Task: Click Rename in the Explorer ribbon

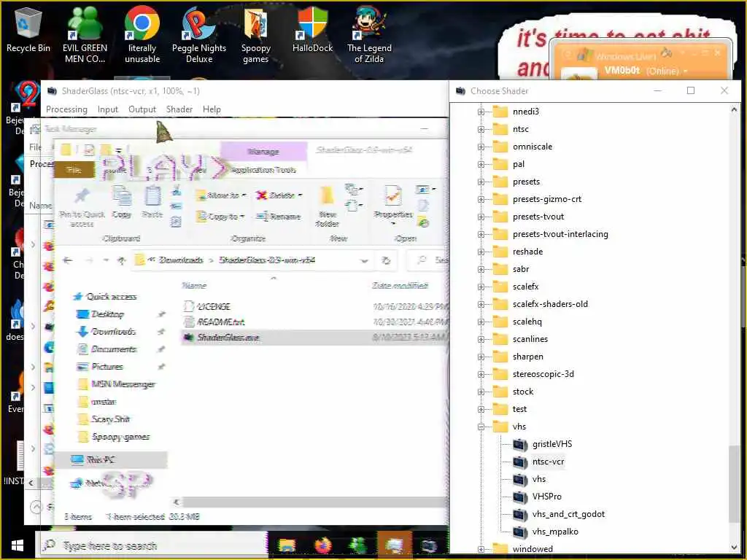Action: pos(279,217)
